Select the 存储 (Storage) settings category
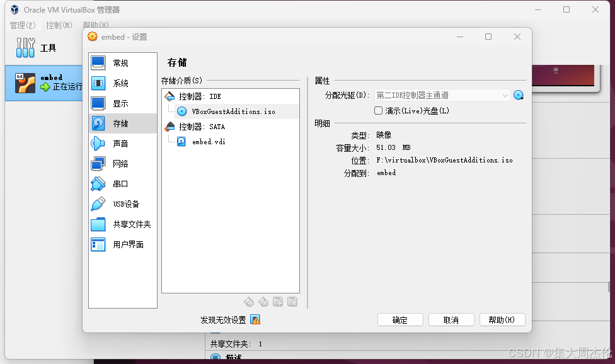This screenshot has width=615, height=364. pyautogui.click(x=123, y=123)
